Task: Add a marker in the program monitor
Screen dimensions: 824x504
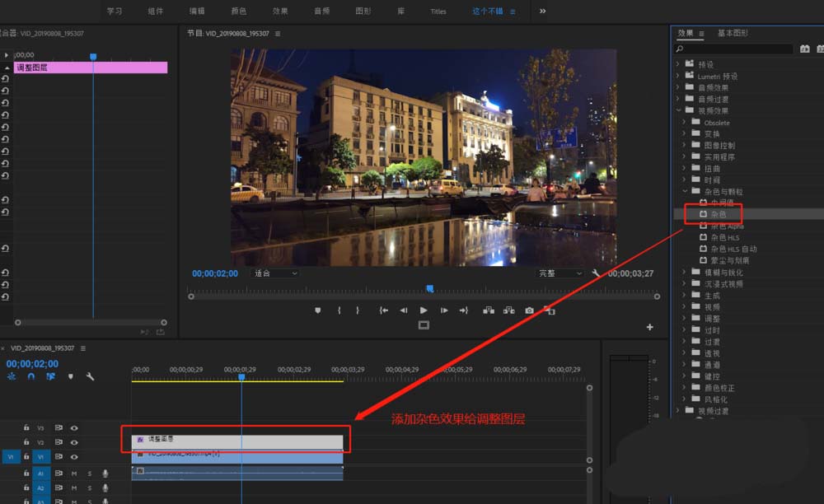Action: [318, 310]
